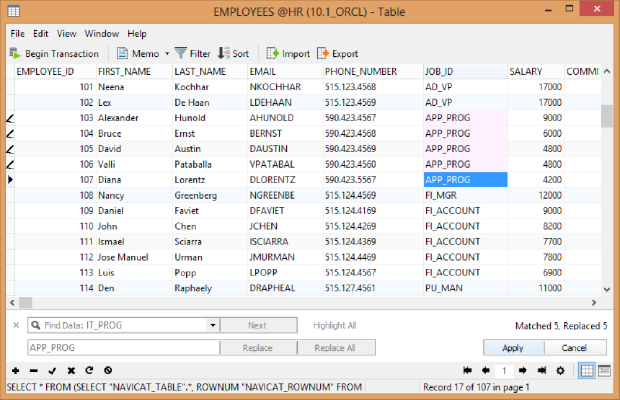This screenshot has height=400, width=620.
Task: Click the page number field
Action: [504, 370]
